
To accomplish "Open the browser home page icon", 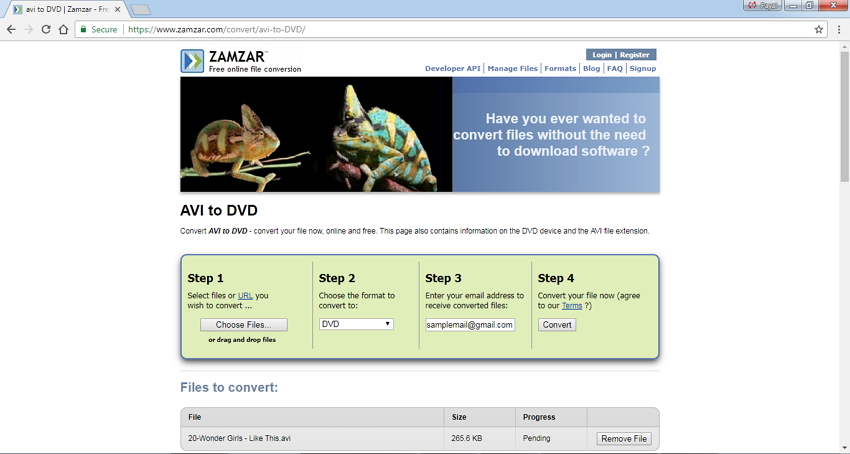I will click(64, 30).
